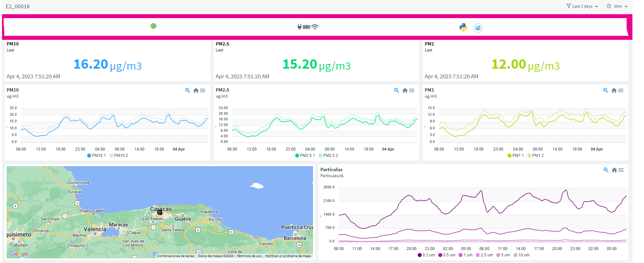Click the Wi-Fi status icon
Screen dimensions: 644x263
(315, 27)
